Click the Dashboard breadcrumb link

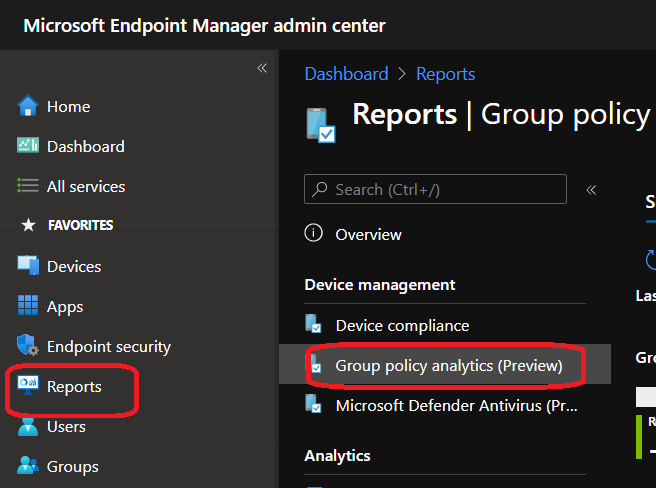[x=346, y=74]
